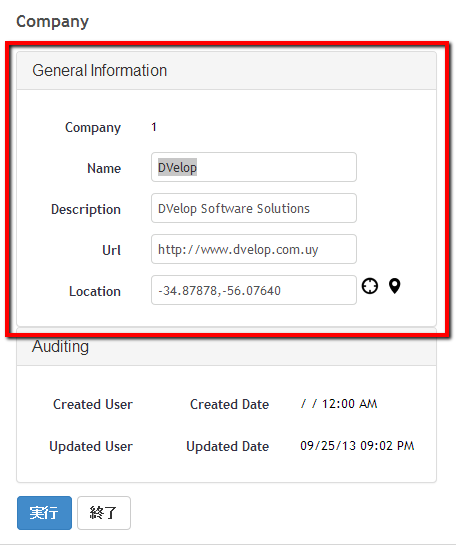Click the Updated Date value 09/25/13
Image resolution: width=456 pixels, height=545 pixels.
coord(328,446)
